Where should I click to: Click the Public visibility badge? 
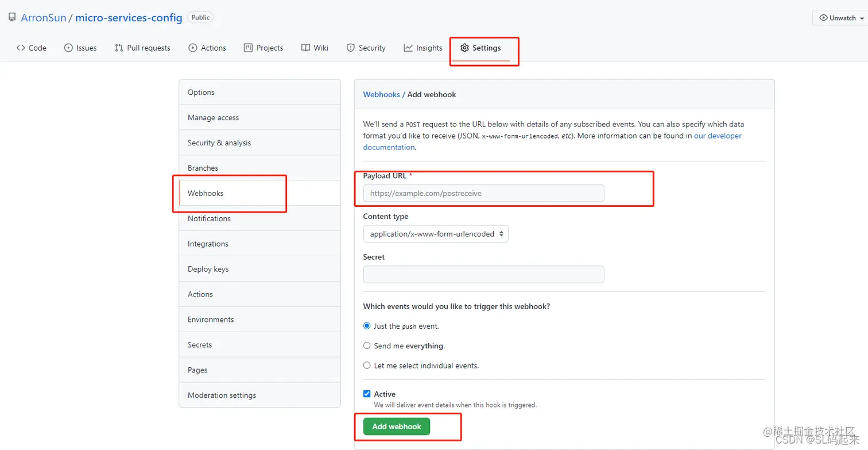coord(200,18)
